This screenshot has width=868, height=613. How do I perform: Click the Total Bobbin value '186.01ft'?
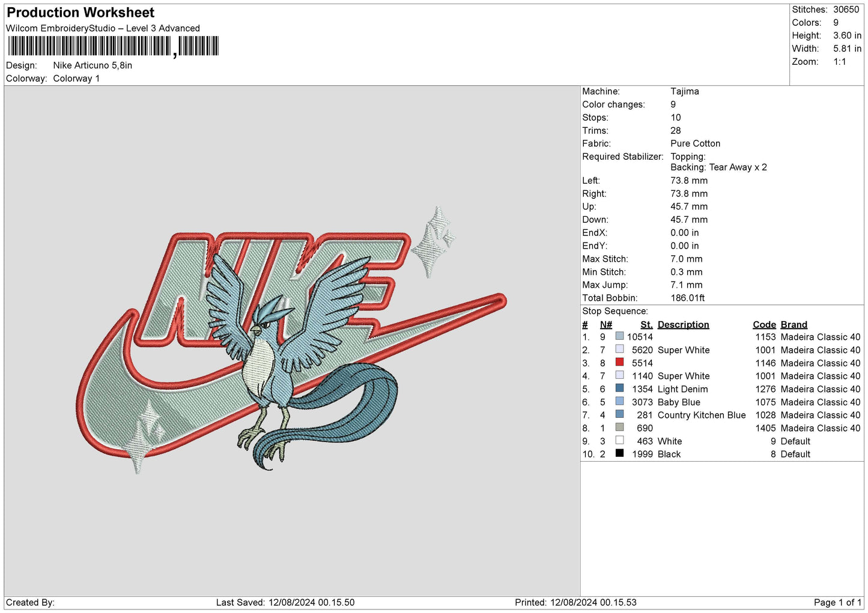687,298
